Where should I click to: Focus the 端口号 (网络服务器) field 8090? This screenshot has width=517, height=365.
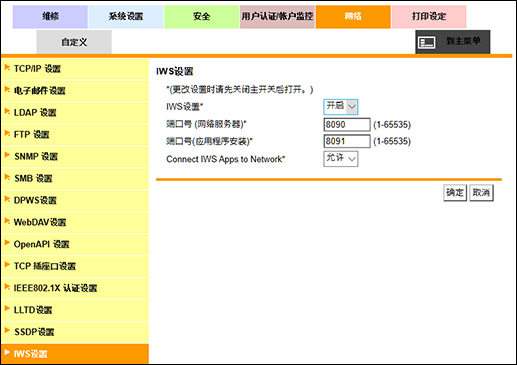(x=347, y=125)
